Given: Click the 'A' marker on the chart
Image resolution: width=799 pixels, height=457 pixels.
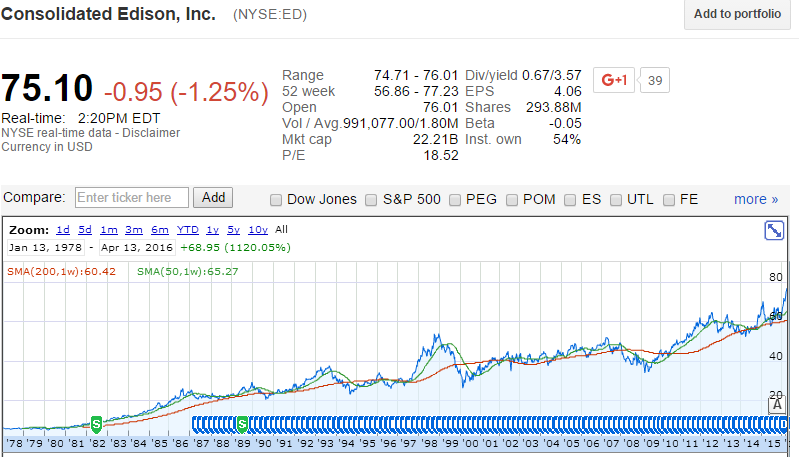Looking at the screenshot, I should tap(775, 405).
